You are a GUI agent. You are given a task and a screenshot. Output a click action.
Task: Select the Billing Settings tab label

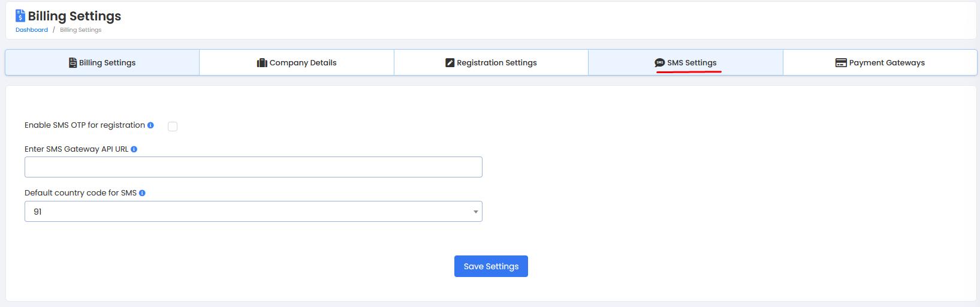[x=107, y=63]
